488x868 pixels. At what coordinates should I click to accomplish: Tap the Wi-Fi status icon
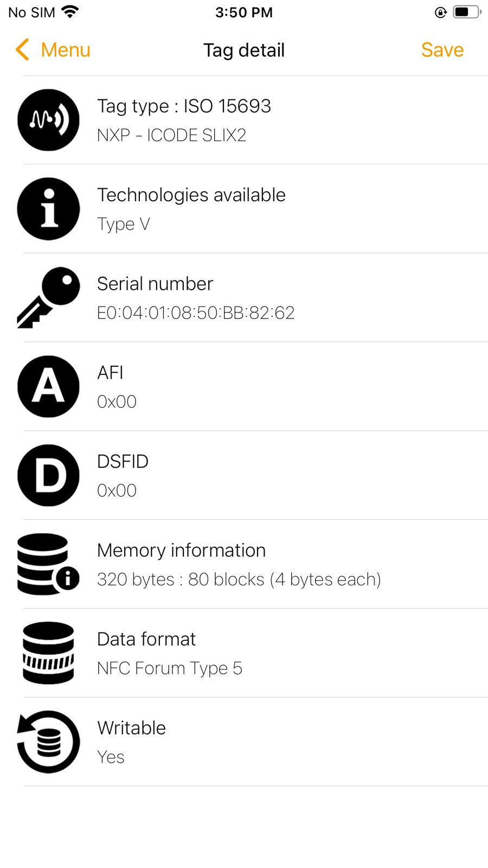(69, 11)
